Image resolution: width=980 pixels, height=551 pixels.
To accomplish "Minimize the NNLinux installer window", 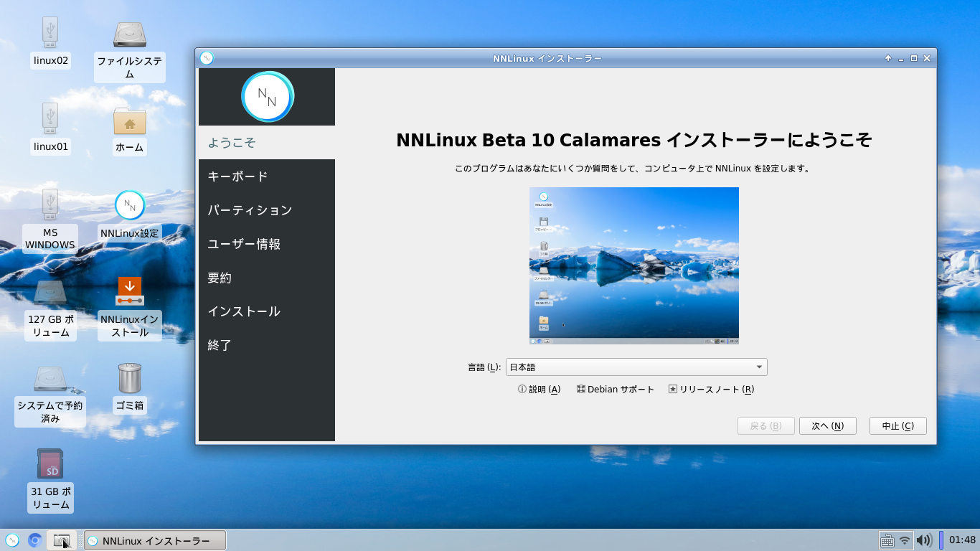I will click(x=901, y=58).
